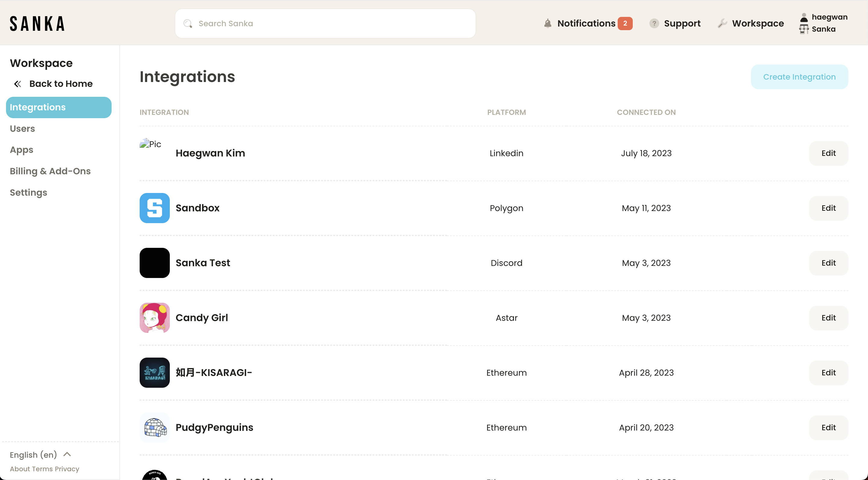Select Billing & Add-Ons in sidebar
The width and height of the screenshot is (868, 480).
point(50,171)
